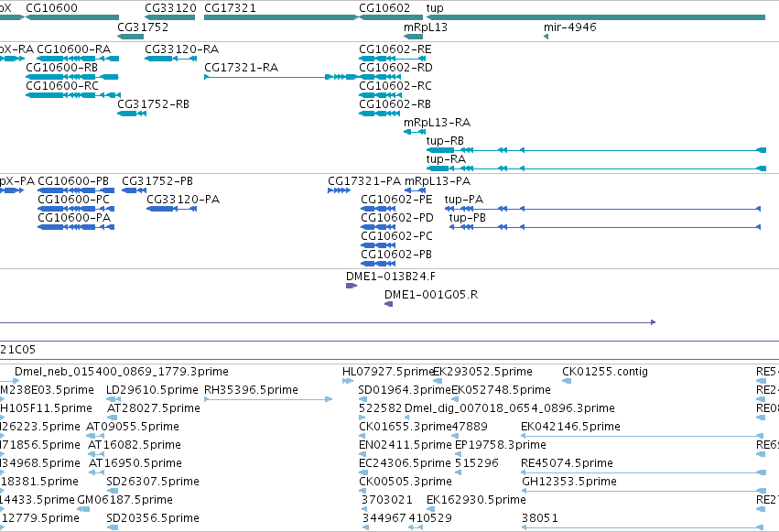
Task: Select CDS CG10602-PB label
Action: (x=396, y=255)
